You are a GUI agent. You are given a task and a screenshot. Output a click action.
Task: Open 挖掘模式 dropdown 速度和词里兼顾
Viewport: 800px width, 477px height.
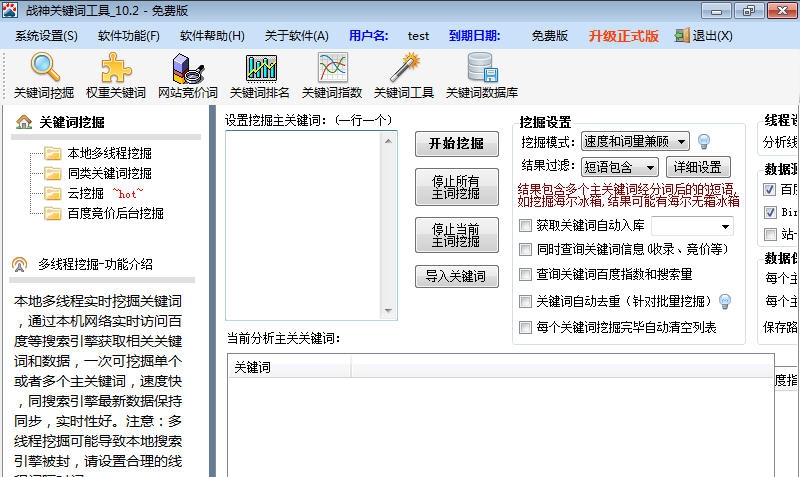(635, 141)
